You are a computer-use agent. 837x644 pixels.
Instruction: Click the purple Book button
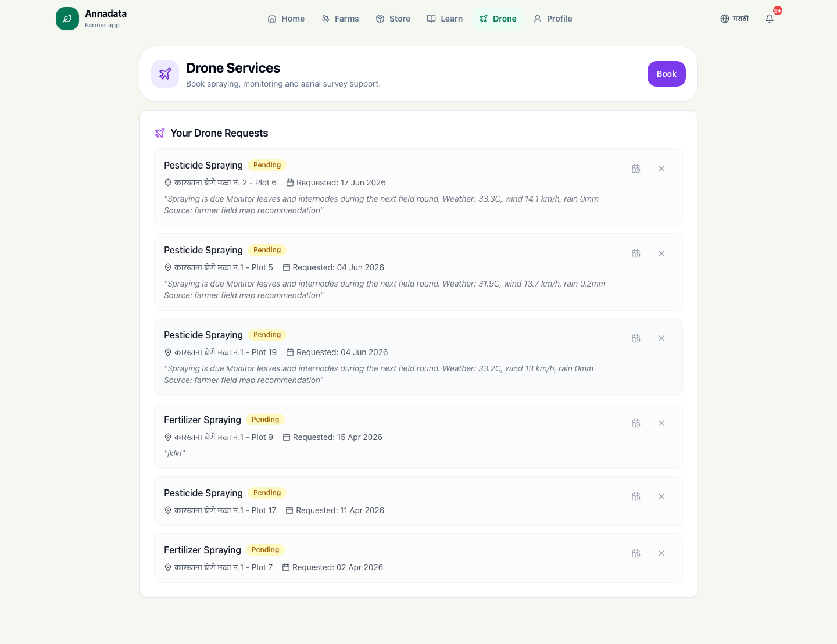point(667,74)
